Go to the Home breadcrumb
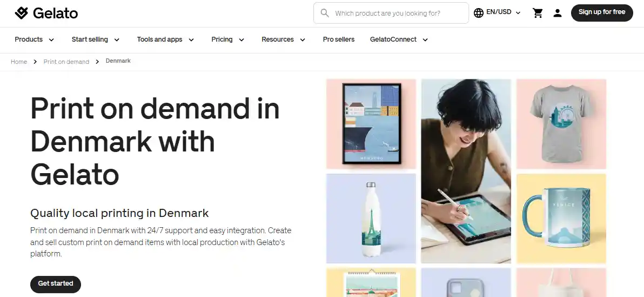The width and height of the screenshot is (644, 297). click(19, 62)
